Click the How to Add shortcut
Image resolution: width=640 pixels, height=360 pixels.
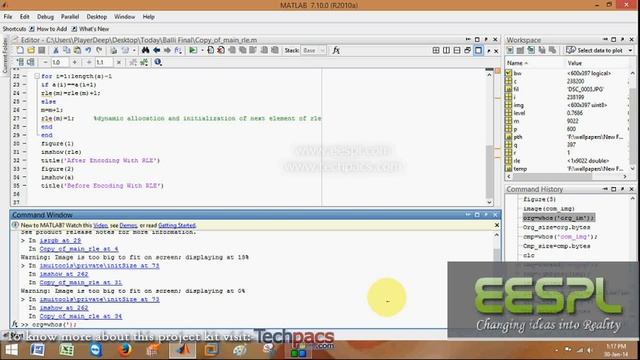[x=48, y=29]
